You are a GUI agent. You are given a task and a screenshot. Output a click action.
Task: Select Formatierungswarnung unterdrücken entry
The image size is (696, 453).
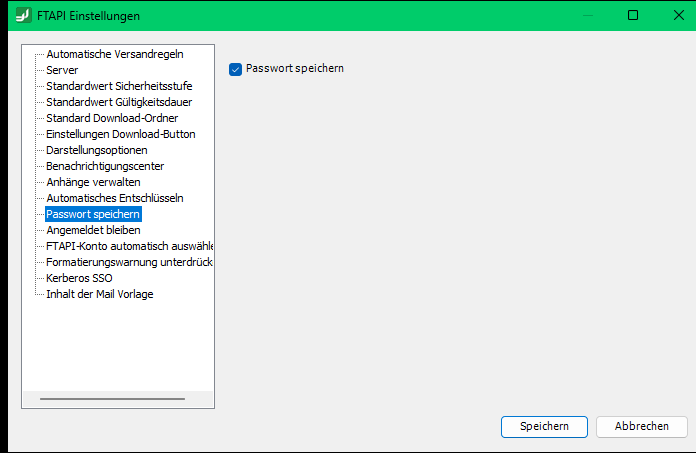point(129,262)
